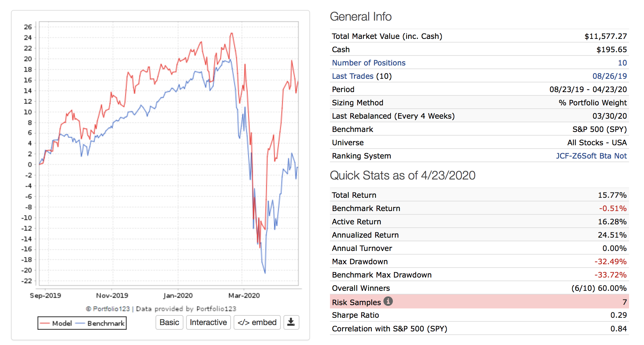Click the last trade date 08/26/19
The height and width of the screenshot is (345, 644).
click(609, 76)
